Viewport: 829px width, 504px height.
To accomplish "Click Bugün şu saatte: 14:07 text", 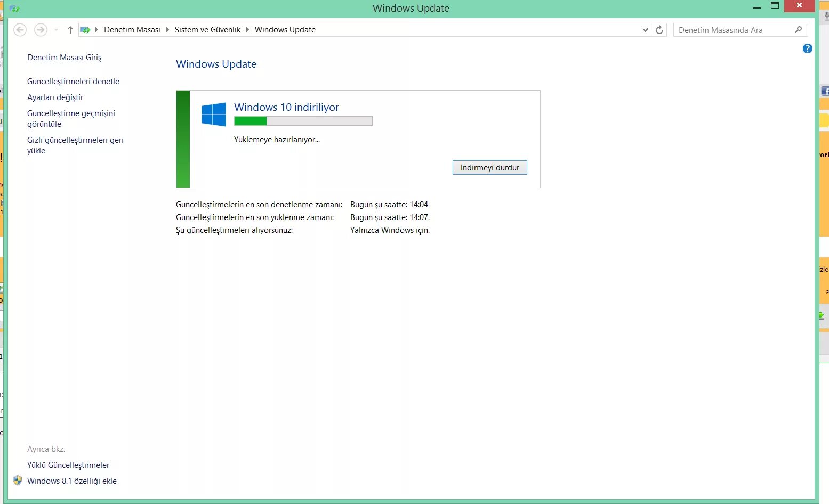I will pos(390,217).
